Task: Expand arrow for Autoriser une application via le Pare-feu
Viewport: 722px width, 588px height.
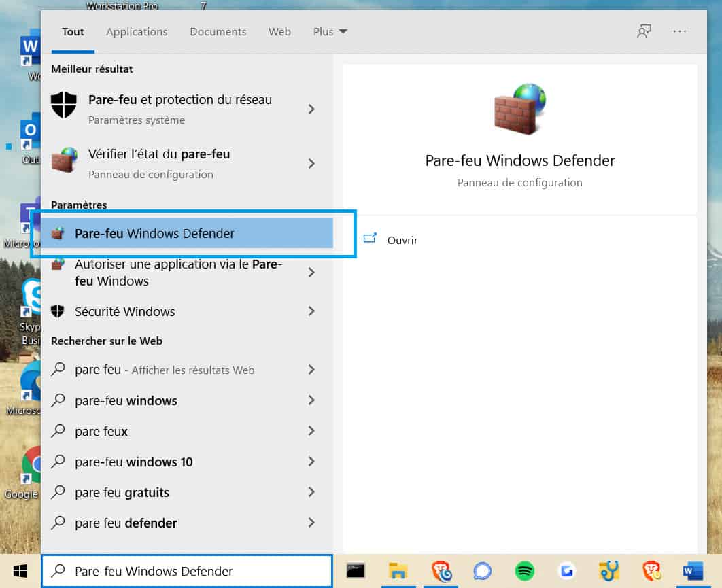Action: tap(311, 272)
